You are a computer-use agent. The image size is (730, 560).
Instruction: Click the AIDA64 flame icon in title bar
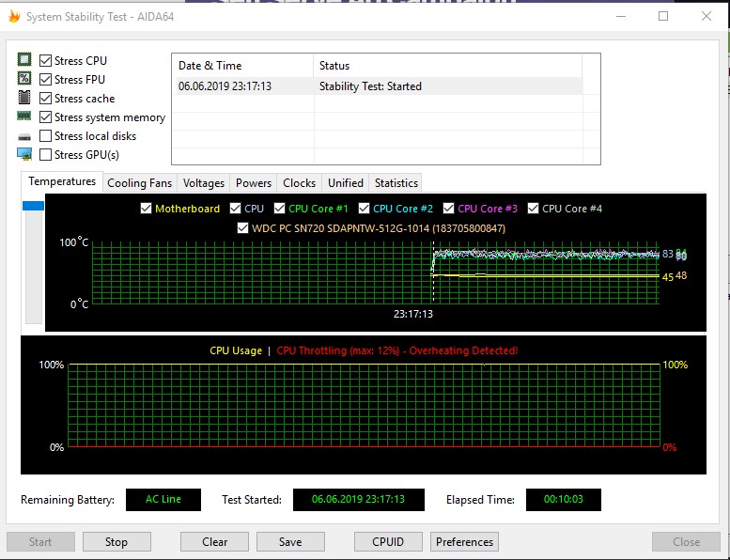13,16
